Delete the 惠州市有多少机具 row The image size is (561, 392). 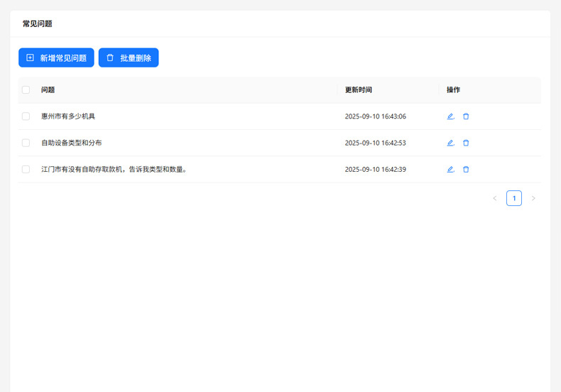click(466, 116)
